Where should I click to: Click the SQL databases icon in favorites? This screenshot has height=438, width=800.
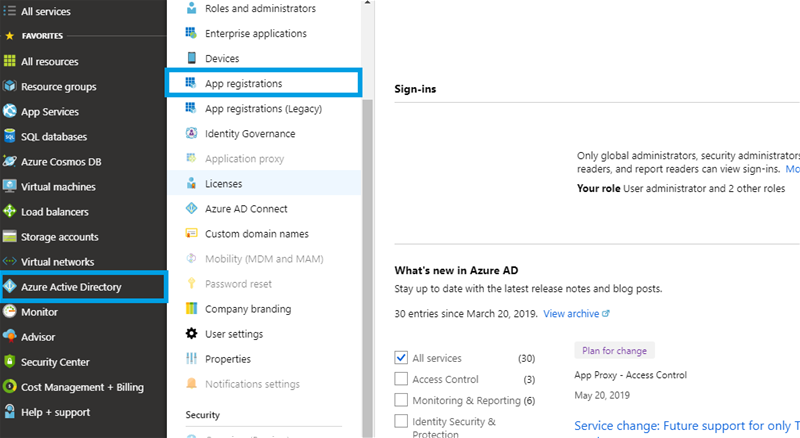tap(10, 137)
